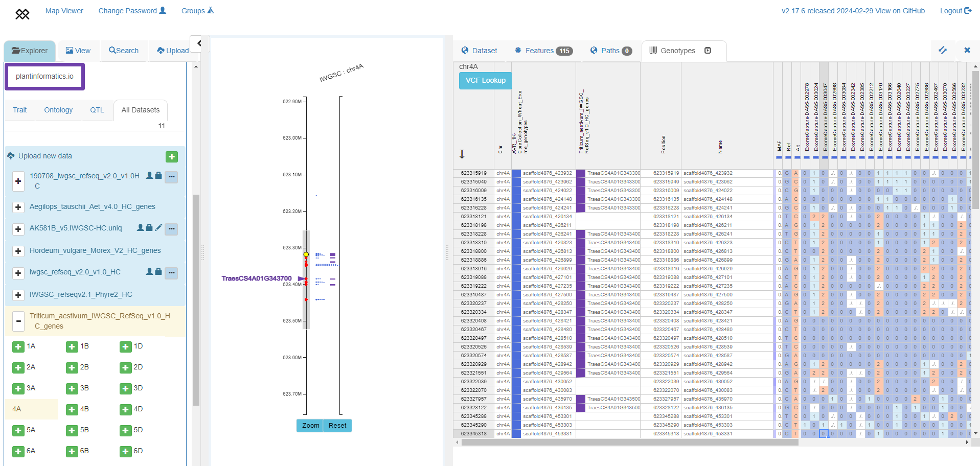Switch to the Explorer tab

pyautogui.click(x=30, y=51)
